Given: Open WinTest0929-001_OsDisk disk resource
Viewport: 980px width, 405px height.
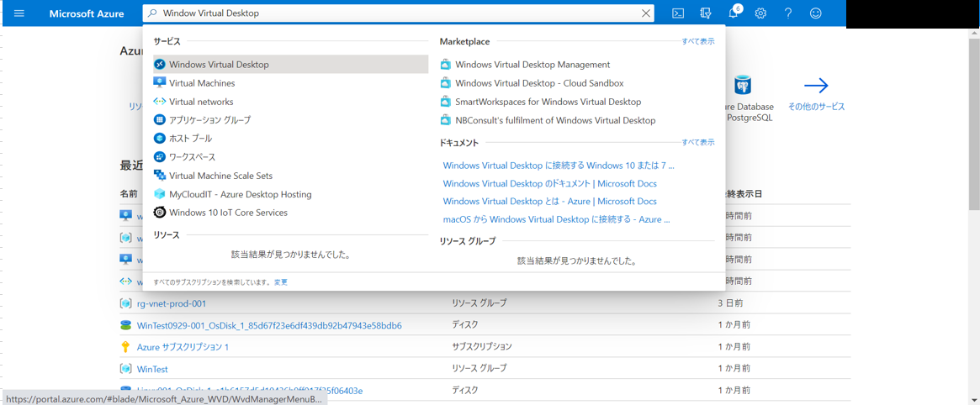Looking at the screenshot, I should 268,325.
